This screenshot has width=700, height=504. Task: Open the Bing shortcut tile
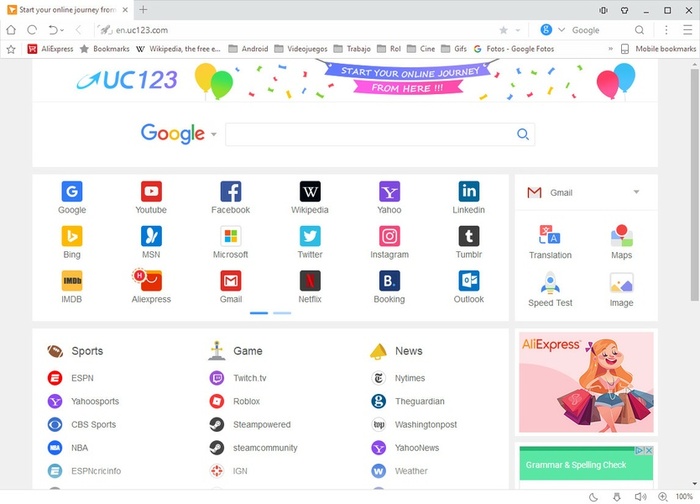72,242
